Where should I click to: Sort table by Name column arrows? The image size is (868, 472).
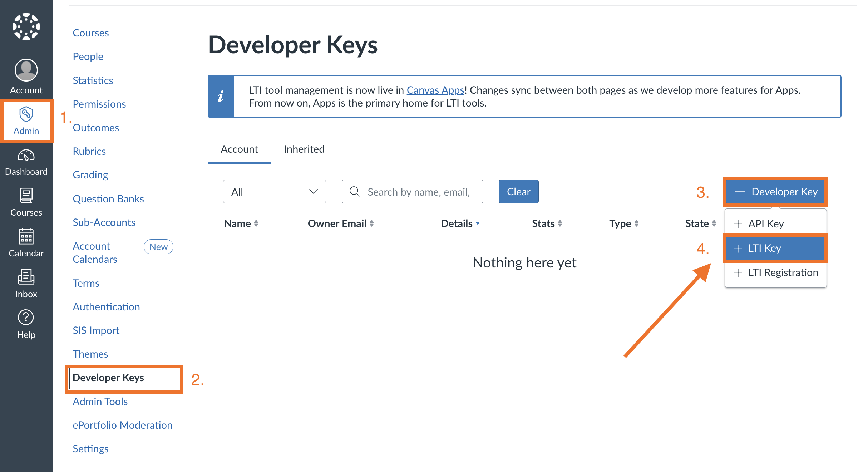(256, 223)
